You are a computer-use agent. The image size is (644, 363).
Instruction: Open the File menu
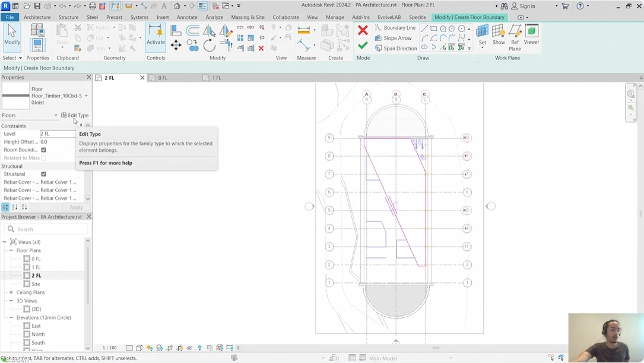pyautogui.click(x=10, y=17)
